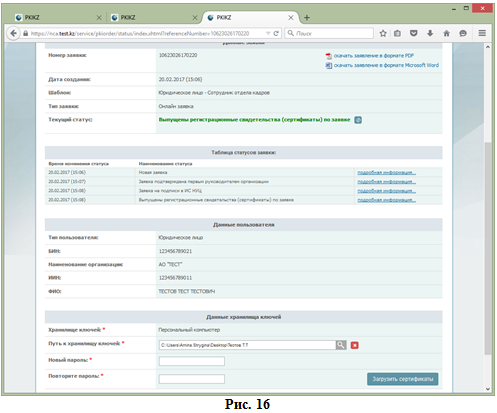Open the chat bubble toolbar icon
This screenshot has height=413, width=497.
[x=463, y=33]
